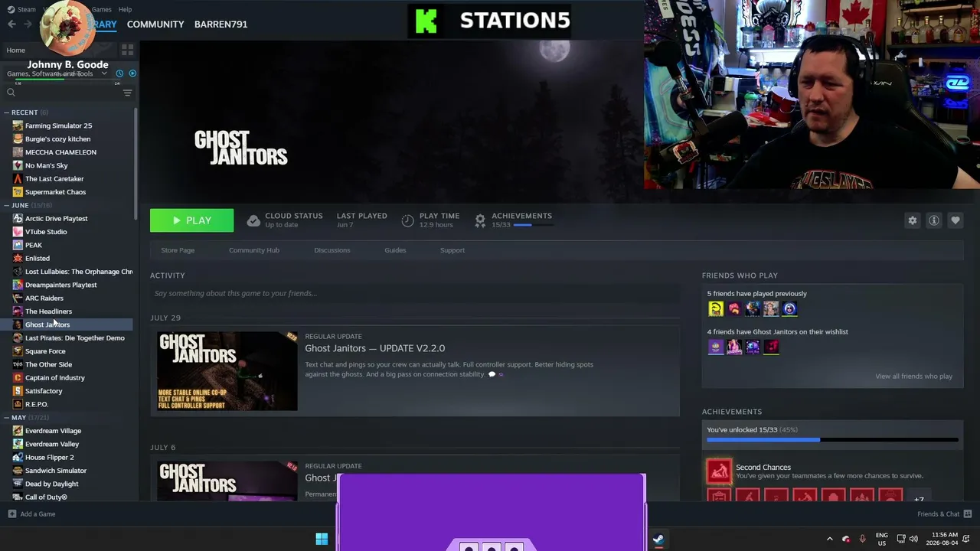
Task: Open the Guides link
Action: (395, 250)
